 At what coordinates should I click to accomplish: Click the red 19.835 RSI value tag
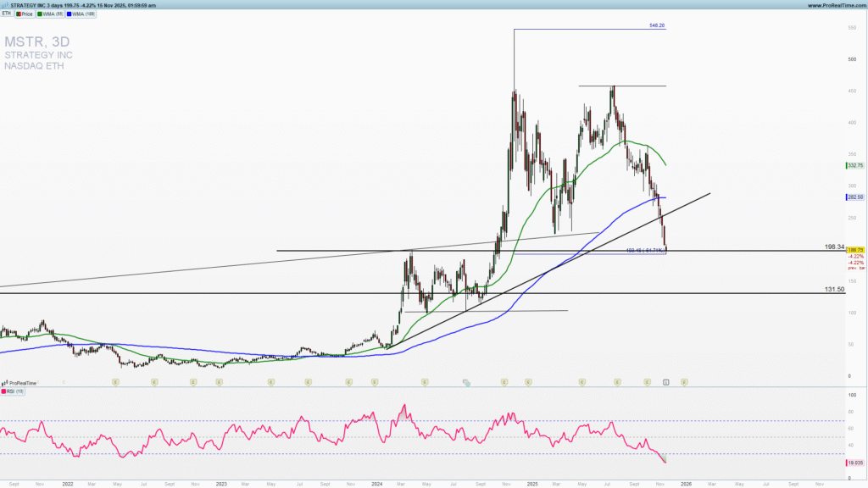(854, 463)
